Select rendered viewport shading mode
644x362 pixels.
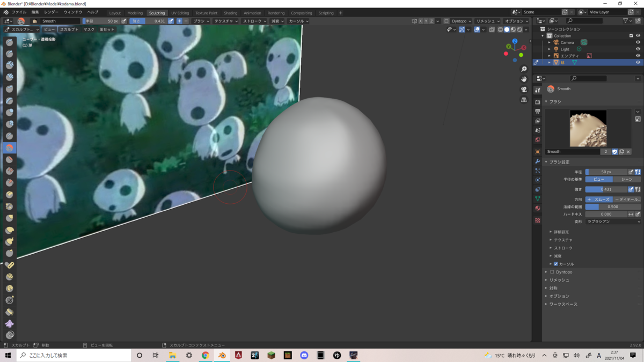[519, 29]
